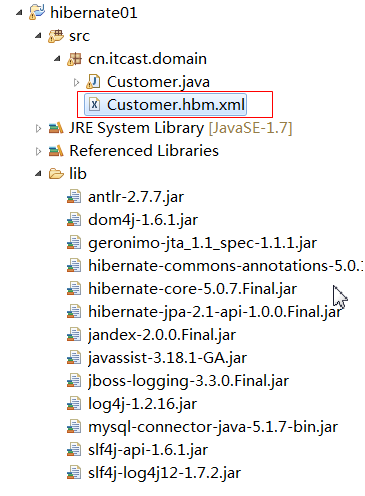Click the Customer.java file icon

[x=93, y=82]
